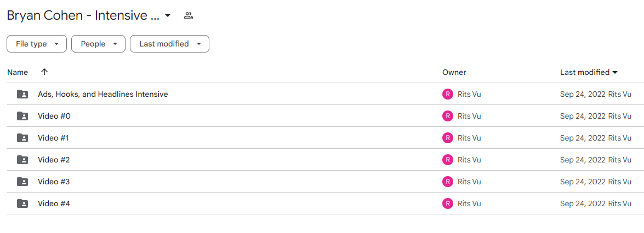The width and height of the screenshot is (644, 233).
Task: Reverse sort using the Name arrow
Action: pyautogui.click(x=44, y=72)
